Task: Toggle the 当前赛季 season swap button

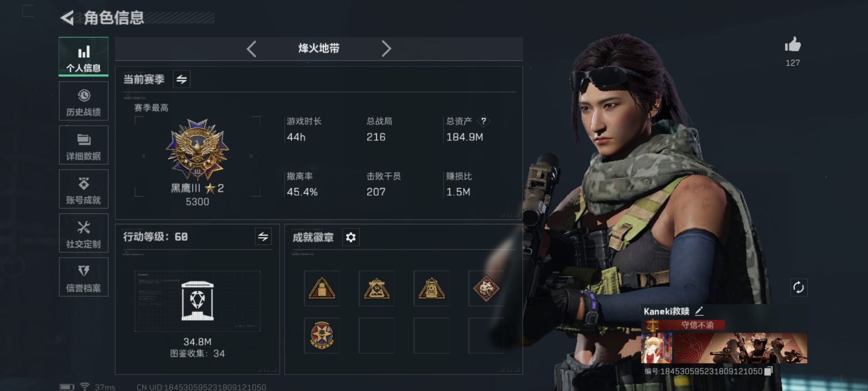Action: (x=182, y=79)
